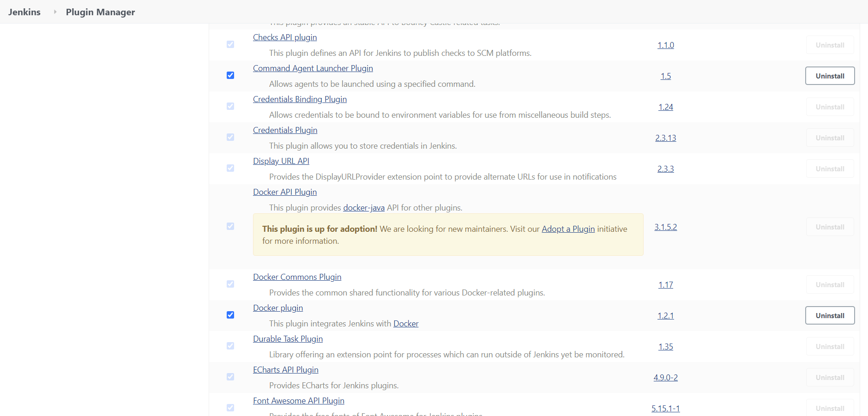Follow the docker-java link in description
This screenshot has width=868, height=416.
[364, 208]
